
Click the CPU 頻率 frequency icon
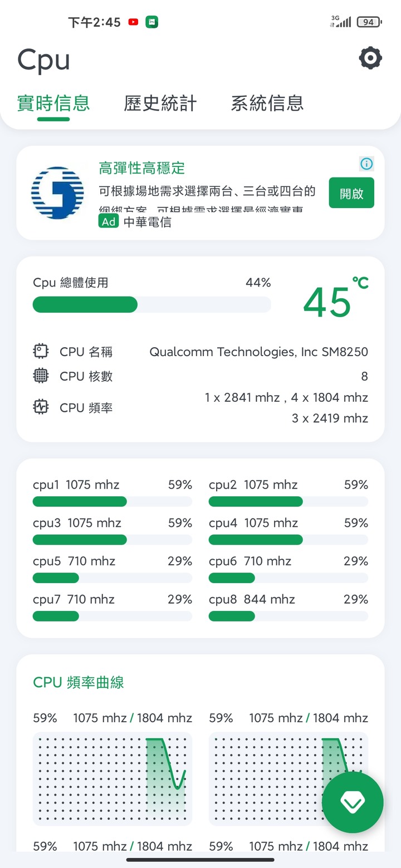41,407
